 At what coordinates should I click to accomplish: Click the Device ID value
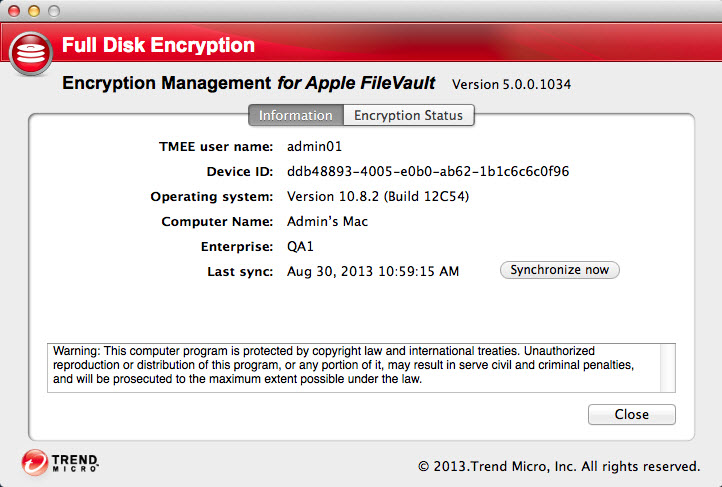(428, 171)
